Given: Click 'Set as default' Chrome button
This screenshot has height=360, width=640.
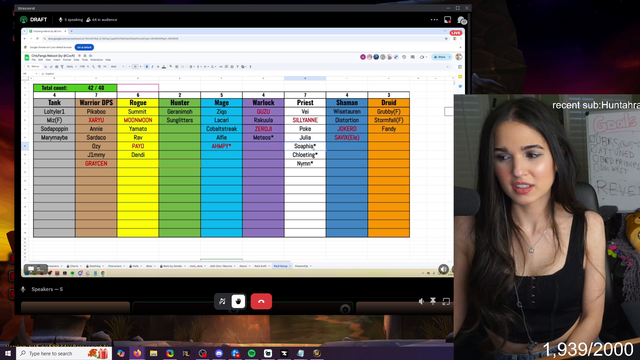Looking at the screenshot, I should 84,47.
